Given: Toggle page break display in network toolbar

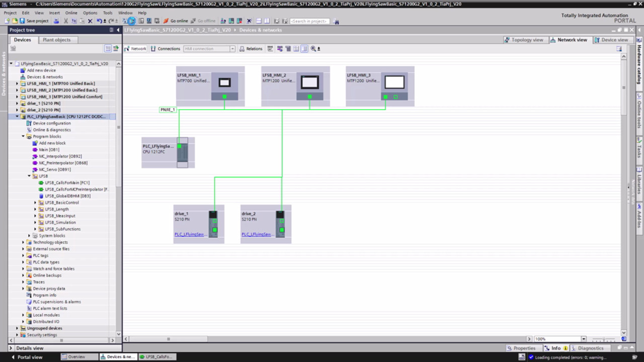Looking at the screenshot, I should pos(304,49).
